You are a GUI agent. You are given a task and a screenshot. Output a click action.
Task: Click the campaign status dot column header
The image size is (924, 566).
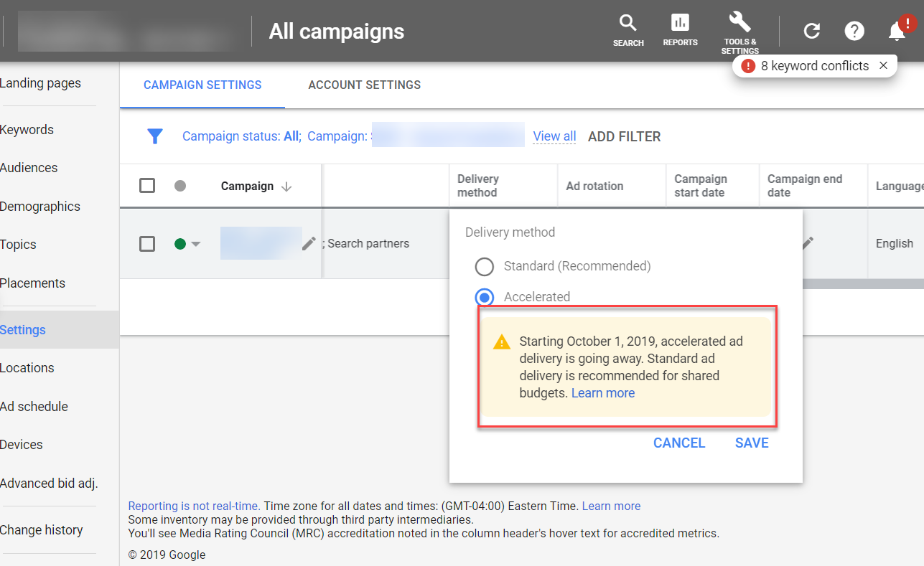180,186
